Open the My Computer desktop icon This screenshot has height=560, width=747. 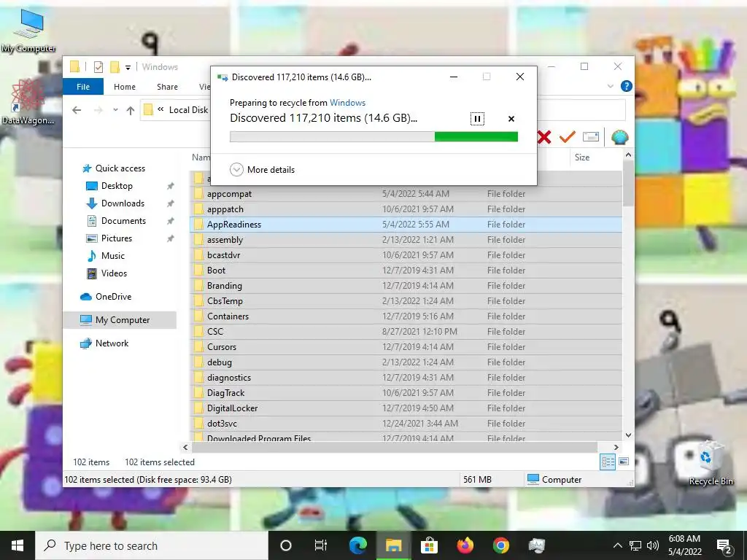pyautogui.click(x=28, y=31)
